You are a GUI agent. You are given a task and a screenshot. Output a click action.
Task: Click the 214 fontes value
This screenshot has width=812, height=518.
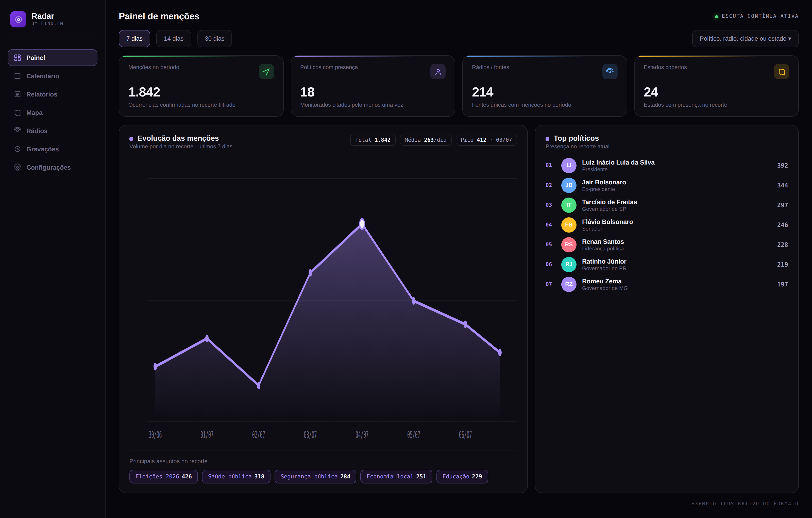483,92
